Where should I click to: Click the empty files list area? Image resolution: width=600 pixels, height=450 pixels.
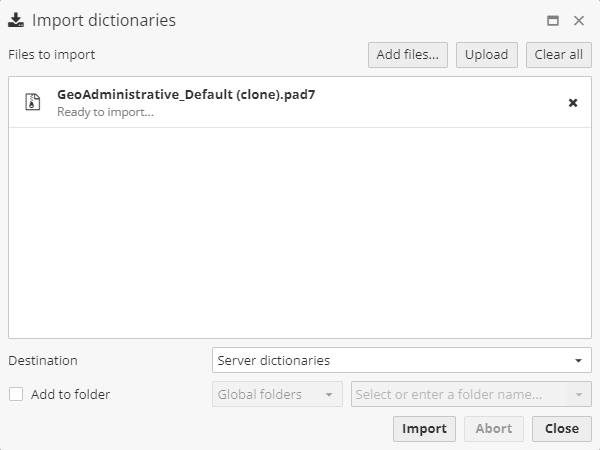[x=299, y=232]
